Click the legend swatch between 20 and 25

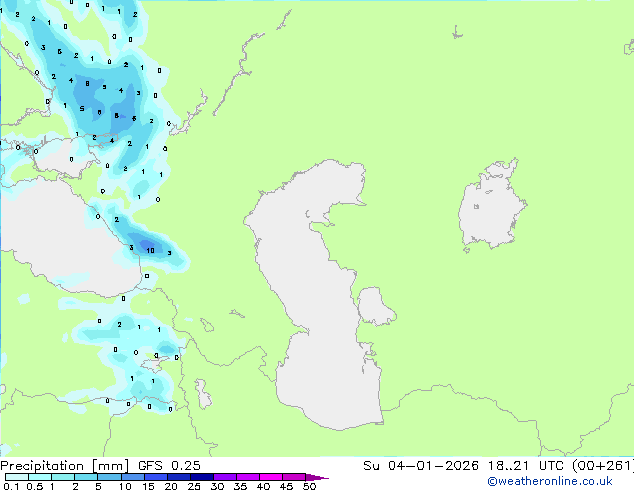[179, 477]
